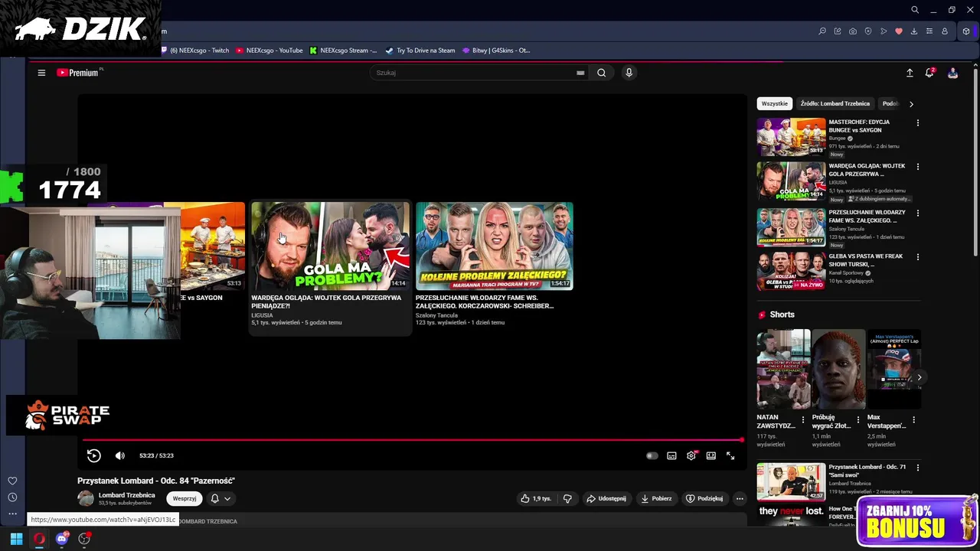Image resolution: width=980 pixels, height=551 pixels.
Task: Open the player settings gear
Action: click(x=691, y=455)
